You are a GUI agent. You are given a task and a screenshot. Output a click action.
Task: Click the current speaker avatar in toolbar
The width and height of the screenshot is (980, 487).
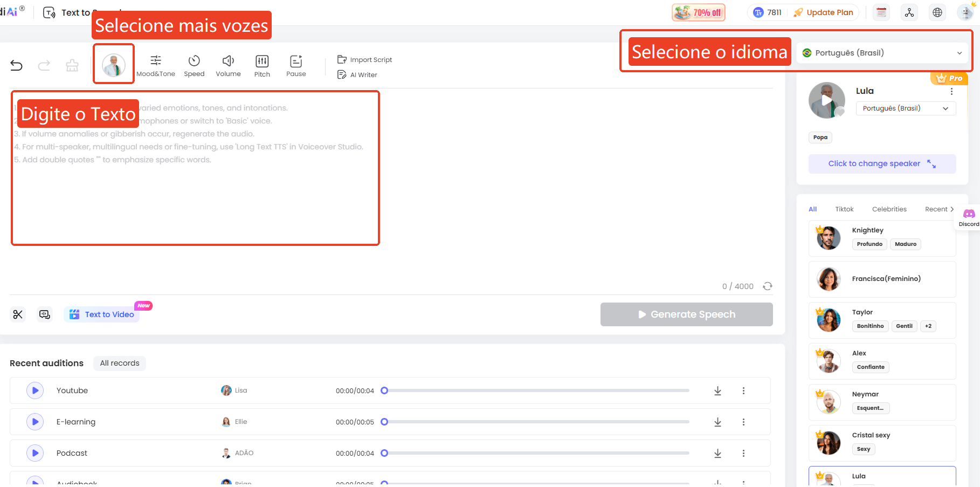114,65
